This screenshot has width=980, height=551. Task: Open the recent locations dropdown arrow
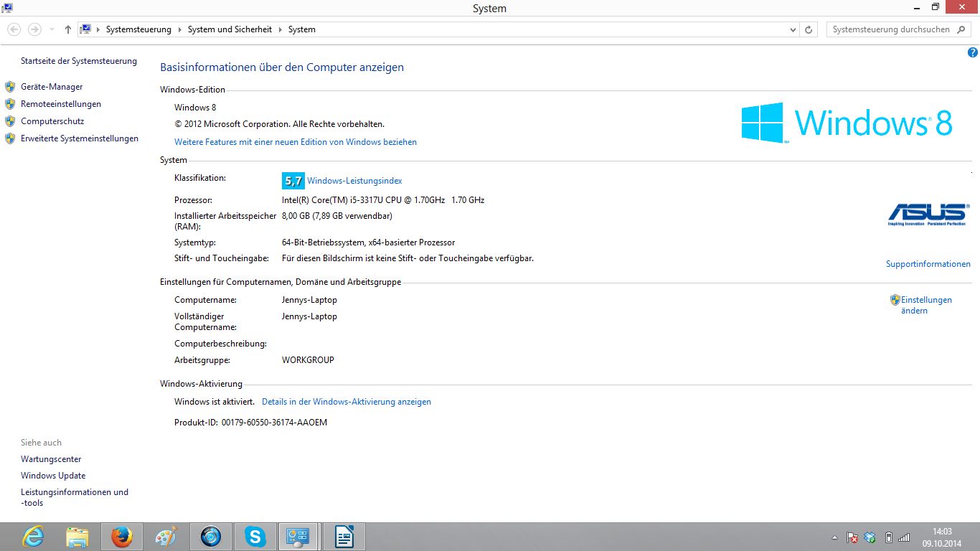point(52,29)
